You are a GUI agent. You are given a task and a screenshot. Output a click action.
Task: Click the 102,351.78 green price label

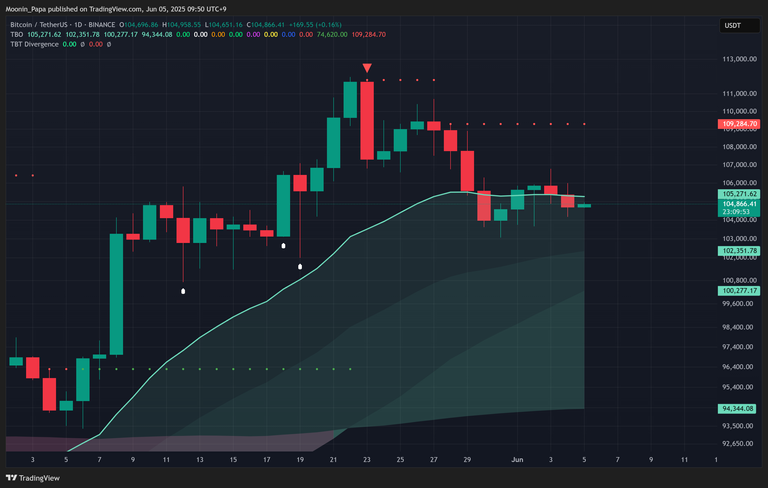coord(740,250)
